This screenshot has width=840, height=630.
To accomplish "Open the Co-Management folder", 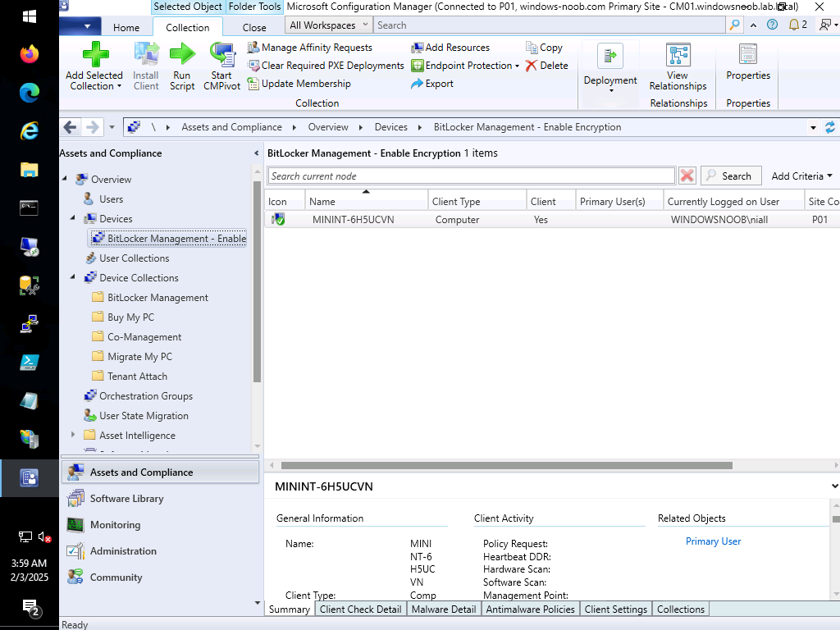I will pyautogui.click(x=144, y=337).
